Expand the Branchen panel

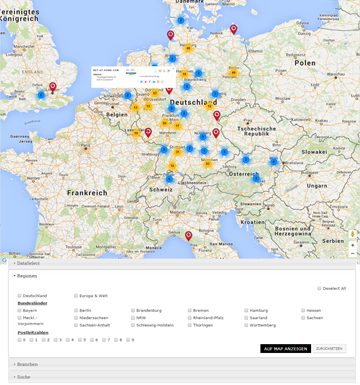(182, 364)
